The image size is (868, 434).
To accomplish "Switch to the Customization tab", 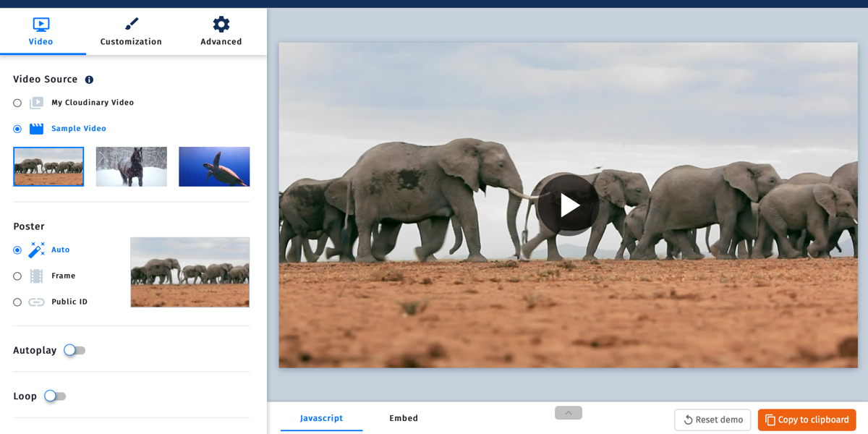I will [x=131, y=32].
